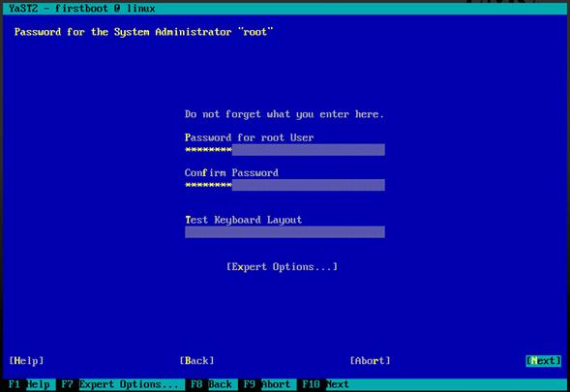This screenshot has height=392, width=570.
Task: Click the "Confirm Password" label
Action: (231, 172)
